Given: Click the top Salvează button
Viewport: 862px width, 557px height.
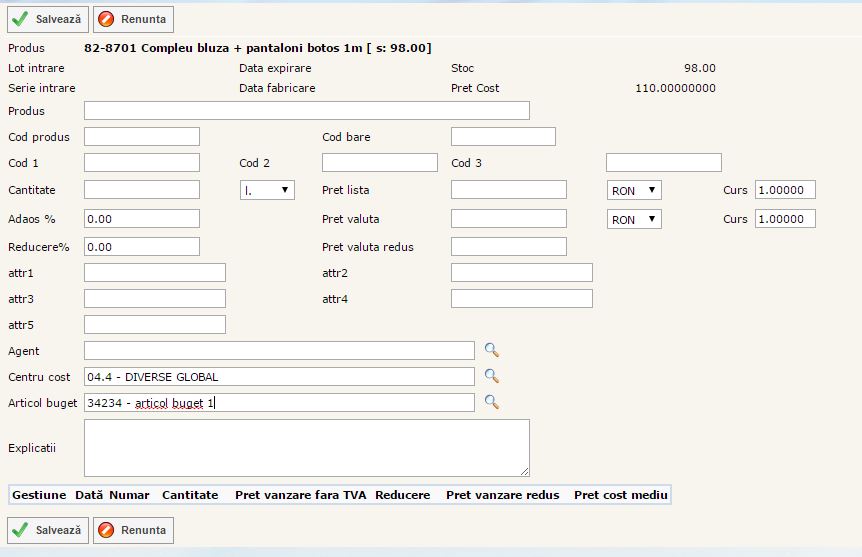Looking at the screenshot, I should click(x=48, y=19).
